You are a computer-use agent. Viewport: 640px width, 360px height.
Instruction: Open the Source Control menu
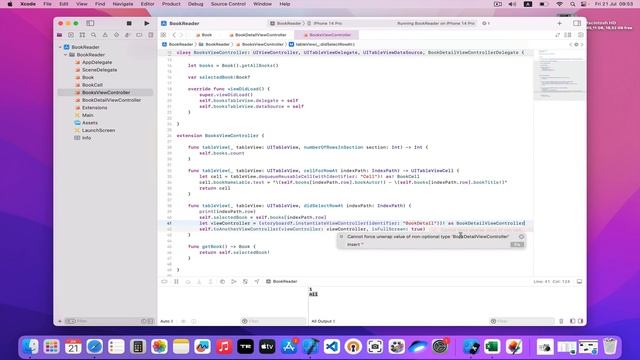pos(228,4)
